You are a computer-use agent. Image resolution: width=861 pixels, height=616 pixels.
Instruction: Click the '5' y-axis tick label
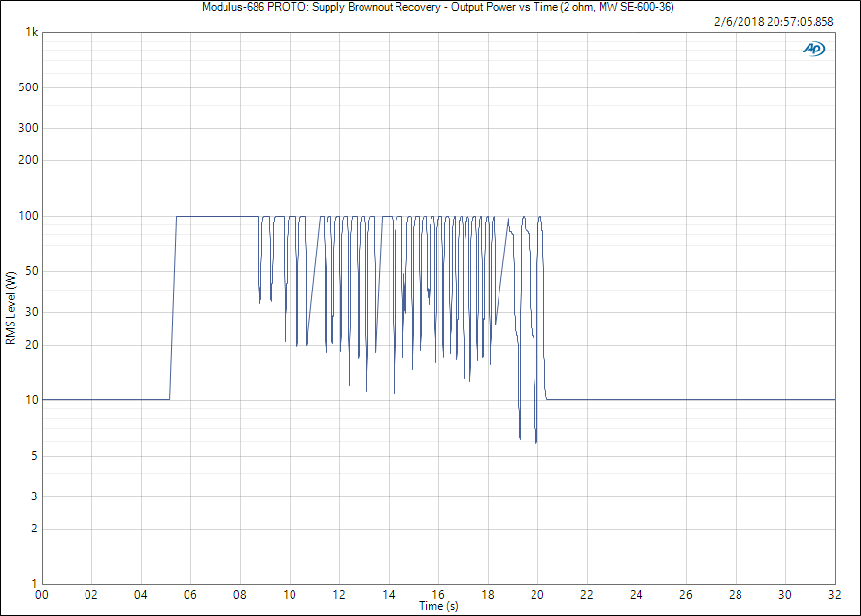point(35,456)
